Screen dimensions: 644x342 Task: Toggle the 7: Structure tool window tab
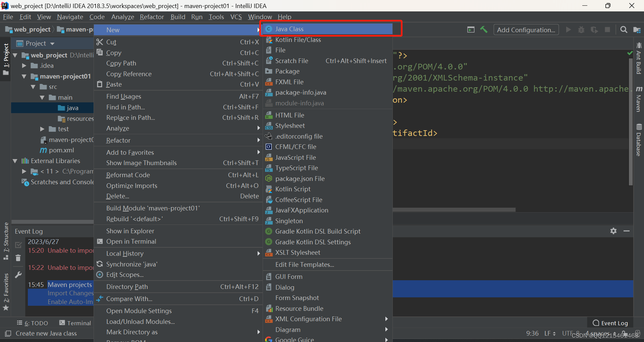coord(6,241)
